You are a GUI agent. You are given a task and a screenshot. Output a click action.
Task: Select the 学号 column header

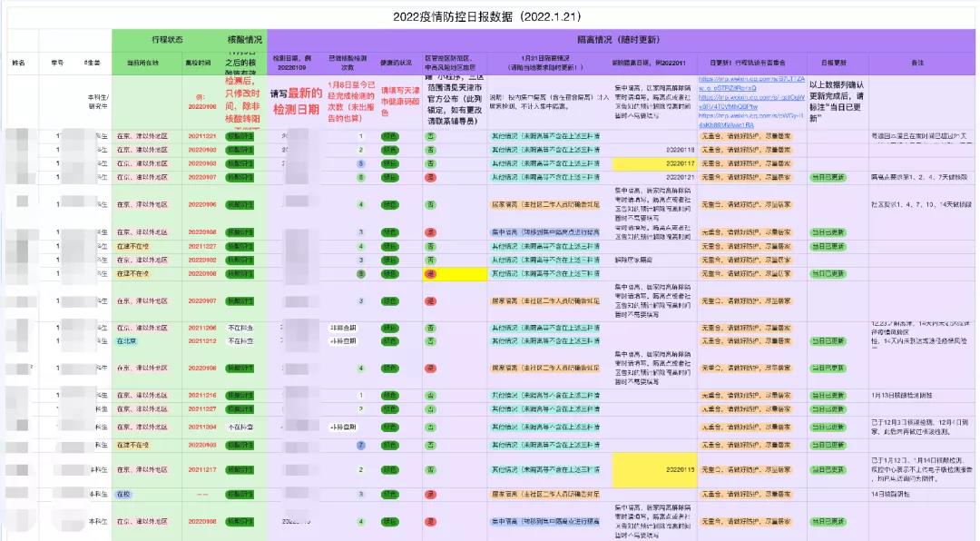(x=57, y=63)
